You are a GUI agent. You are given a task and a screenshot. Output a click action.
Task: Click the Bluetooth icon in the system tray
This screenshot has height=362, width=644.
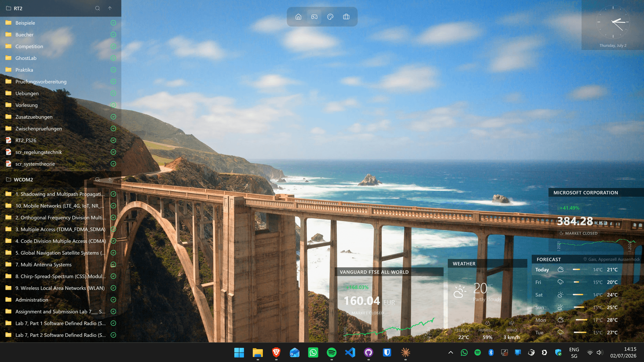pyautogui.click(x=491, y=352)
